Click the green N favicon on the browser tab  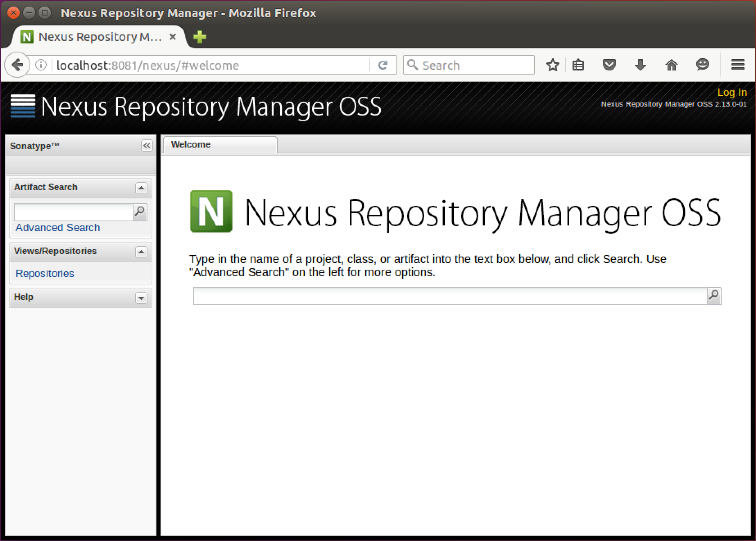pos(27,37)
